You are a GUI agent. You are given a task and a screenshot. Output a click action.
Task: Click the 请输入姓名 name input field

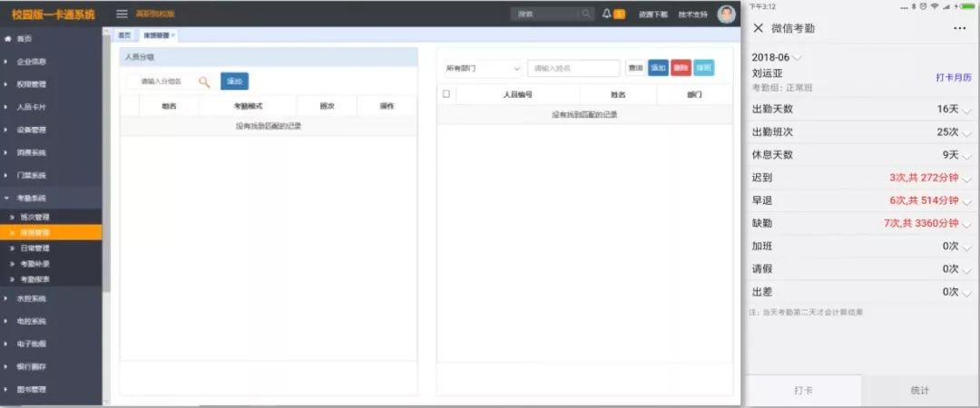pyautogui.click(x=573, y=68)
